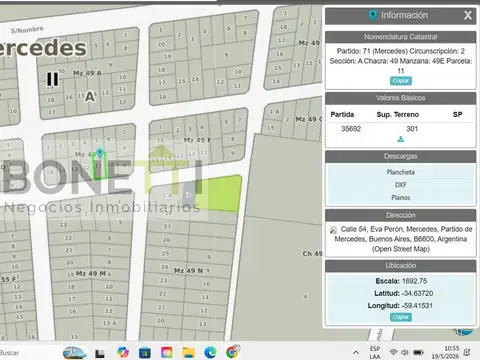Open the notifications bell in tray
Viewport: 480px width, 360px height.
pos(467,352)
